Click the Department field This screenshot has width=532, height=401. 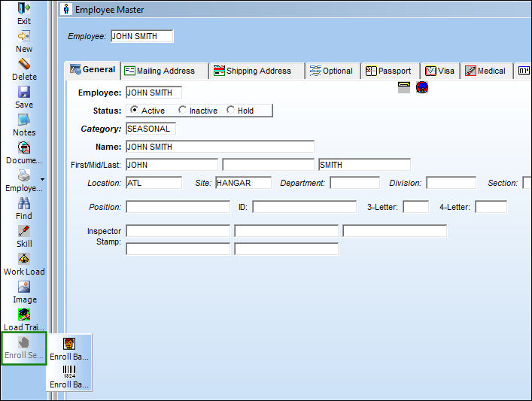(355, 183)
